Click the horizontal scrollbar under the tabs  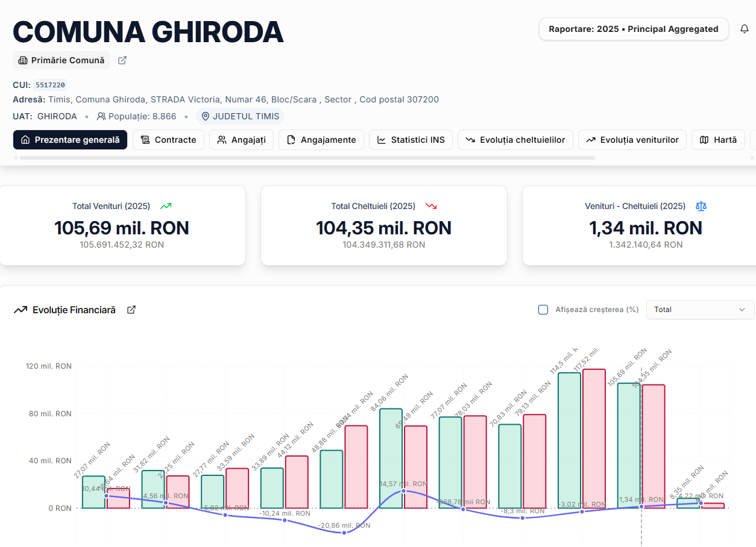[x=307, y=158]
